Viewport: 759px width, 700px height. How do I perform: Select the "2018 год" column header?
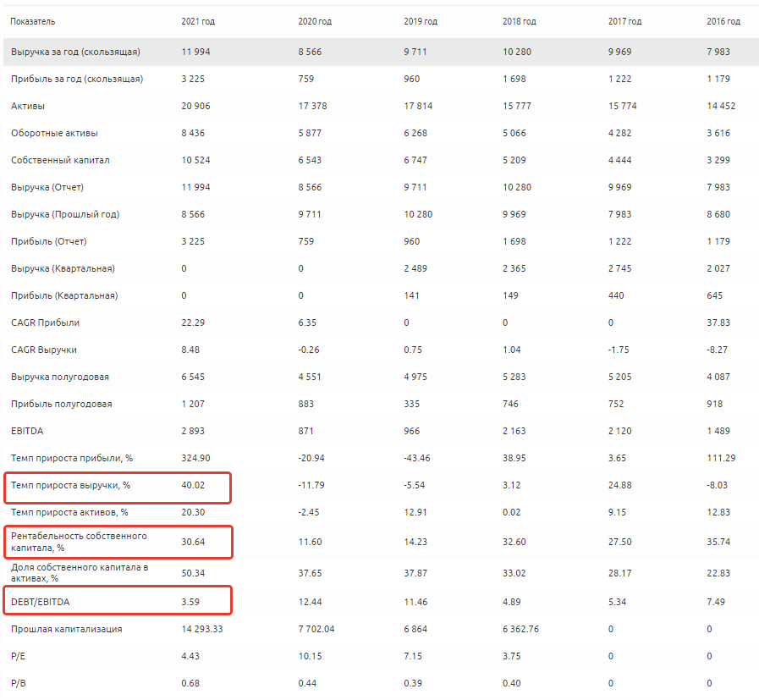519,21
